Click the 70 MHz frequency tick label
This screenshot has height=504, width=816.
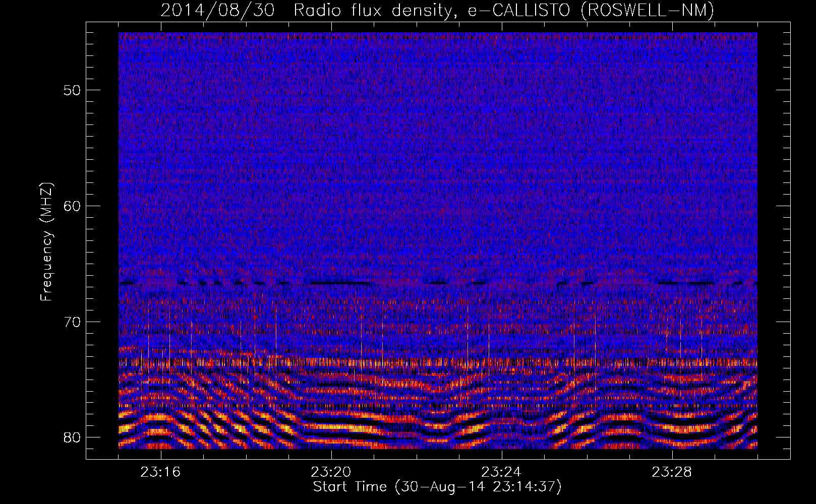72,322
